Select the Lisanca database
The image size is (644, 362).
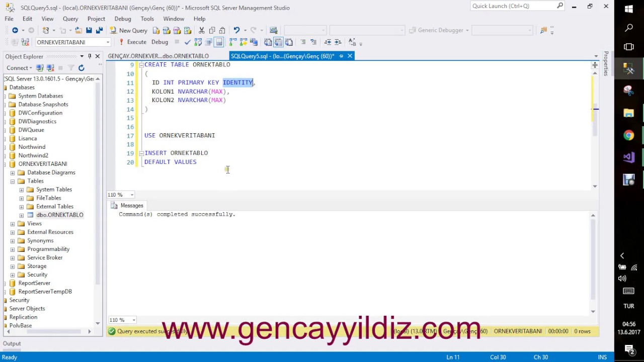(28, 138)
